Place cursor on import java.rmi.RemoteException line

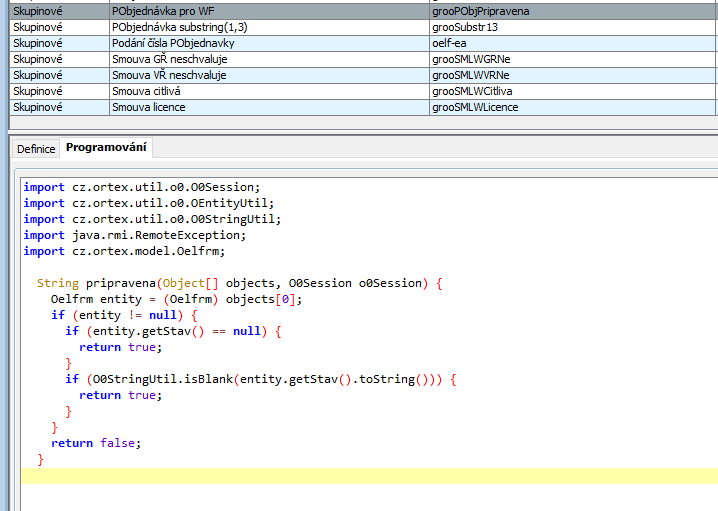(134, 235)
